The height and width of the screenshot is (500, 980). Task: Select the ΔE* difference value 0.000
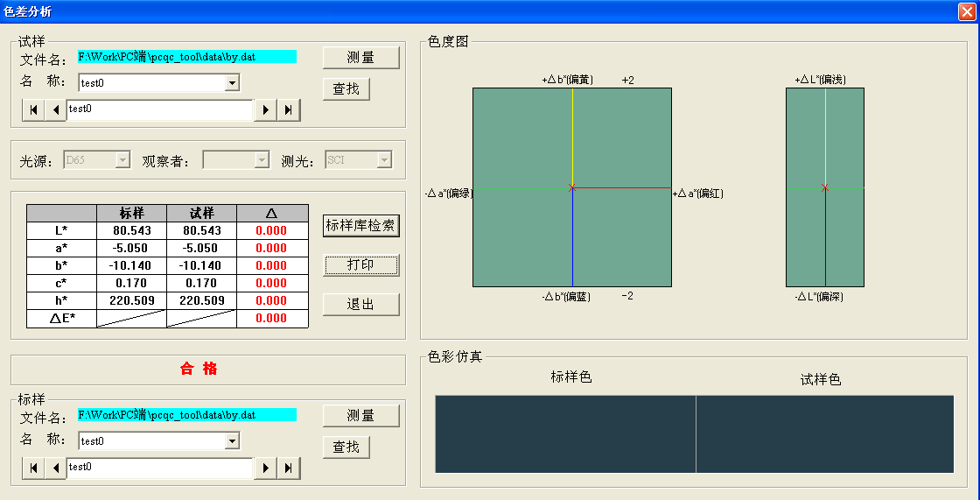(x=272, y=318)
